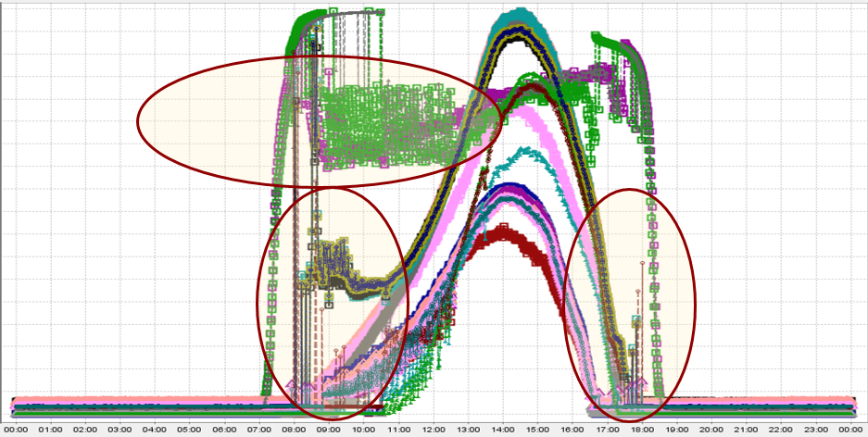Image resolution: width=868 pixels, height=437 pixels.
Task: Select the 10:00 tick label
Action: pos(364,430)
